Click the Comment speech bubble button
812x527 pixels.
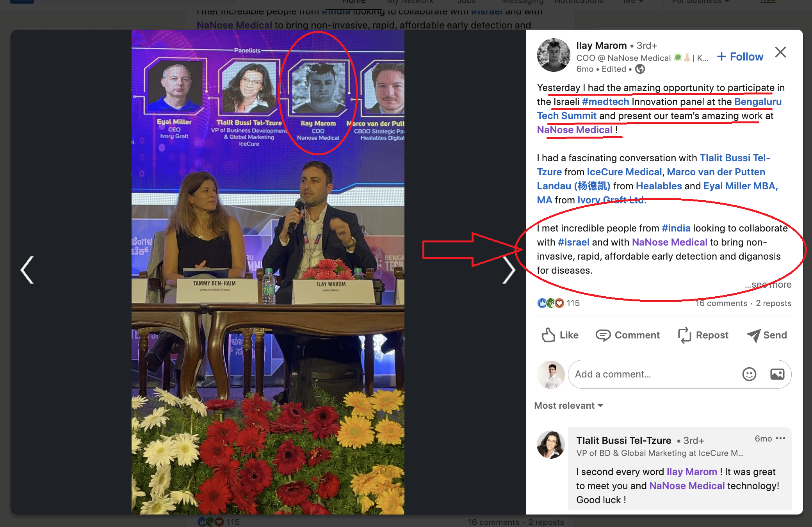pos(627,335)
